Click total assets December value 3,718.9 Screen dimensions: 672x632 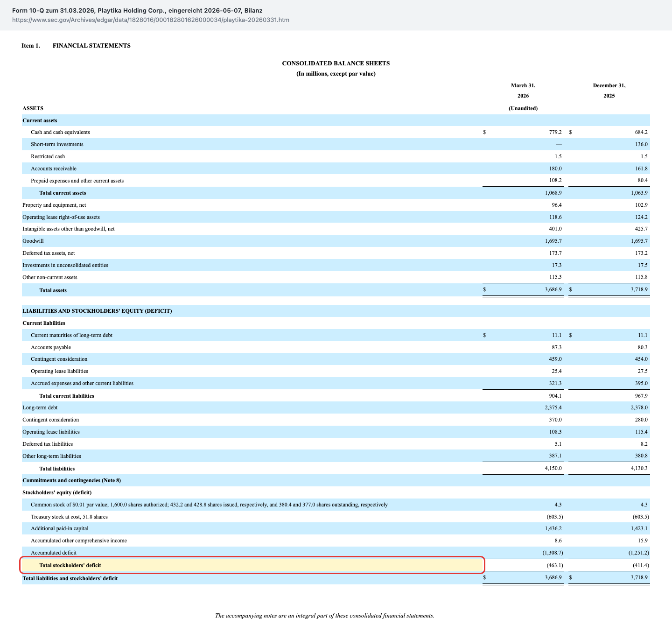coord(639,289)
